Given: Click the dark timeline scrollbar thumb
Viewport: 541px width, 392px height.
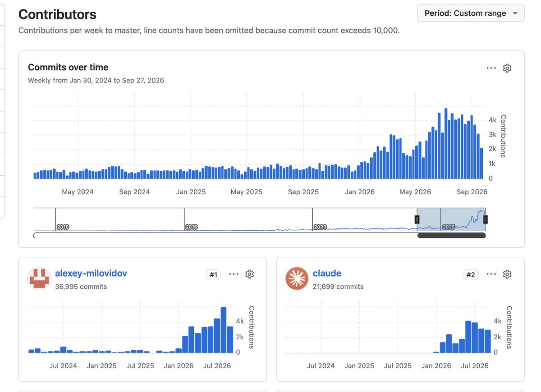Looking at the screenshot, I should point(451,235).
